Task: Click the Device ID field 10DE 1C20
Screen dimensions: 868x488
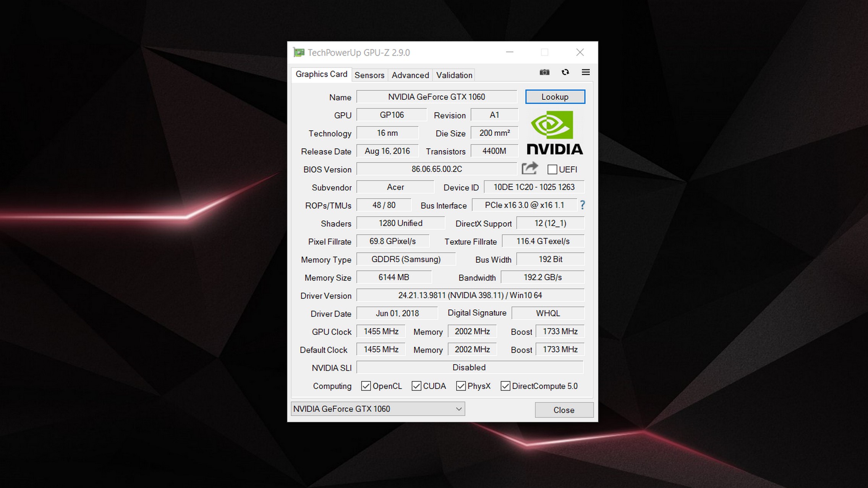Action: tap(534, 187)
